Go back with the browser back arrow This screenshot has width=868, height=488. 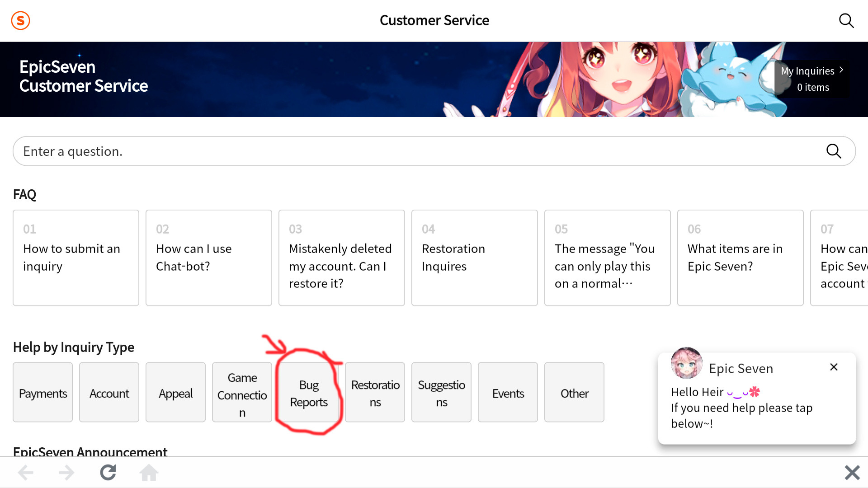(26, 473)
